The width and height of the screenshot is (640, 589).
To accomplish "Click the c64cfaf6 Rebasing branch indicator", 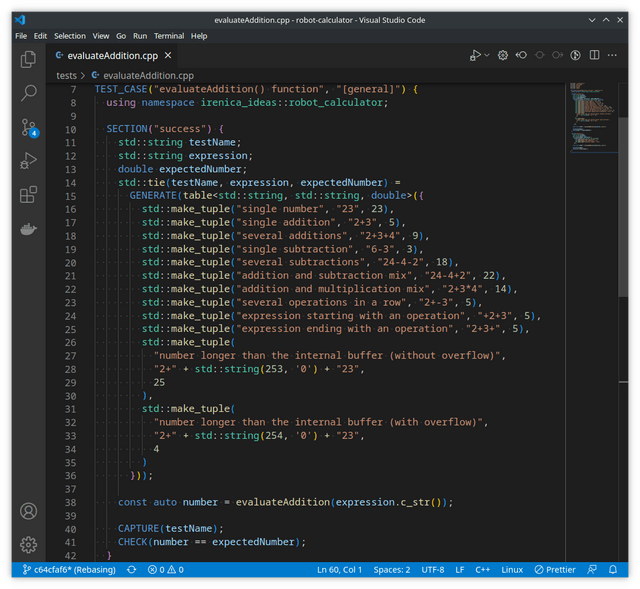I will coord(69,569).
